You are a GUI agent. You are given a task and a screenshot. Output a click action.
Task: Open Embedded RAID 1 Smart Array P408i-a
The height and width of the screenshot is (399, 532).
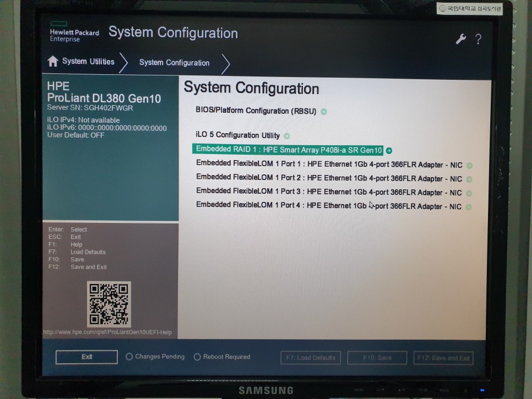(x=287, y=150)
